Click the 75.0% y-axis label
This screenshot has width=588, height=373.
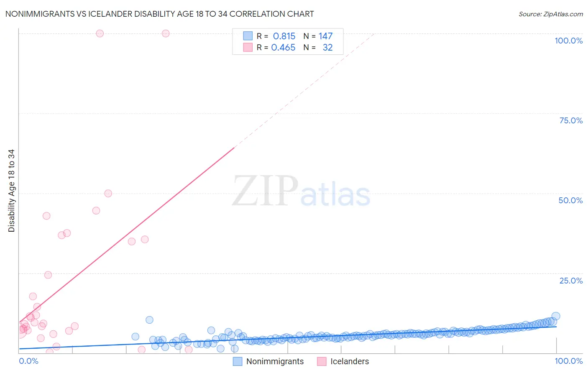coord(571,120)
